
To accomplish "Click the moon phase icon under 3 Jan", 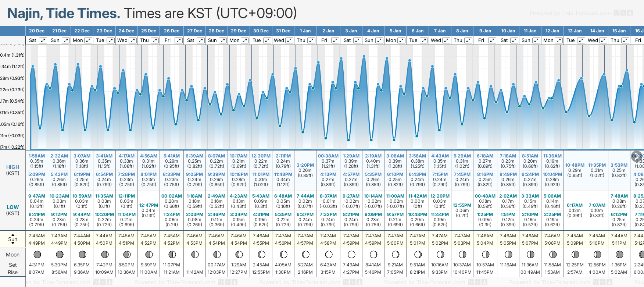I will point(351,254).
